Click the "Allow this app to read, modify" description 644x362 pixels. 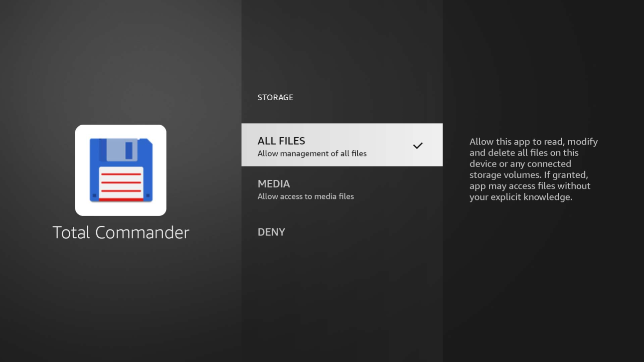(x=533, y=169)
